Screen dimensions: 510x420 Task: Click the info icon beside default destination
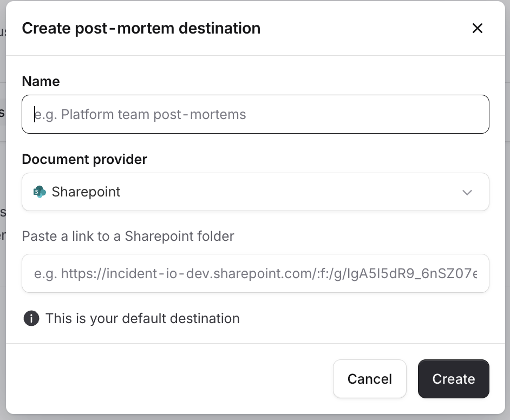coord(31,318)
